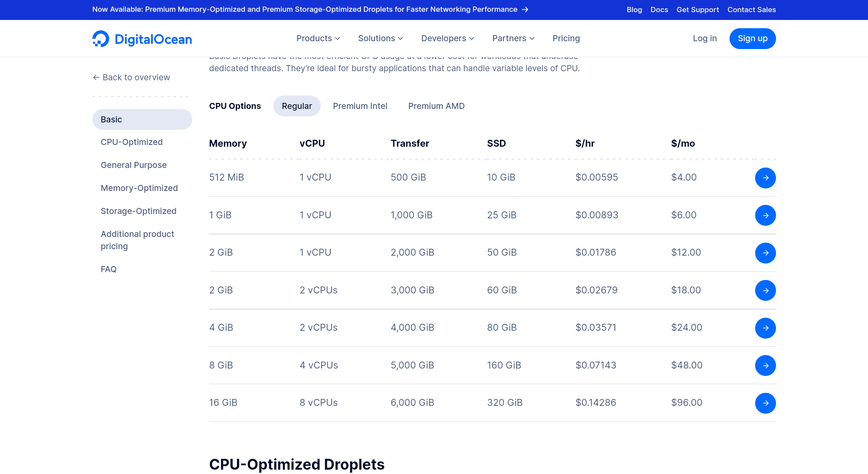The image size is (868, 474).
Task: Click Back to overview link
Action: (131, 77)
